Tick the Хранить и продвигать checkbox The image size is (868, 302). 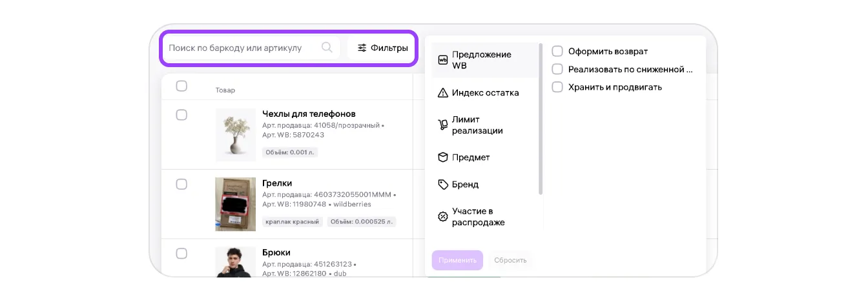(x=557, y=87)
